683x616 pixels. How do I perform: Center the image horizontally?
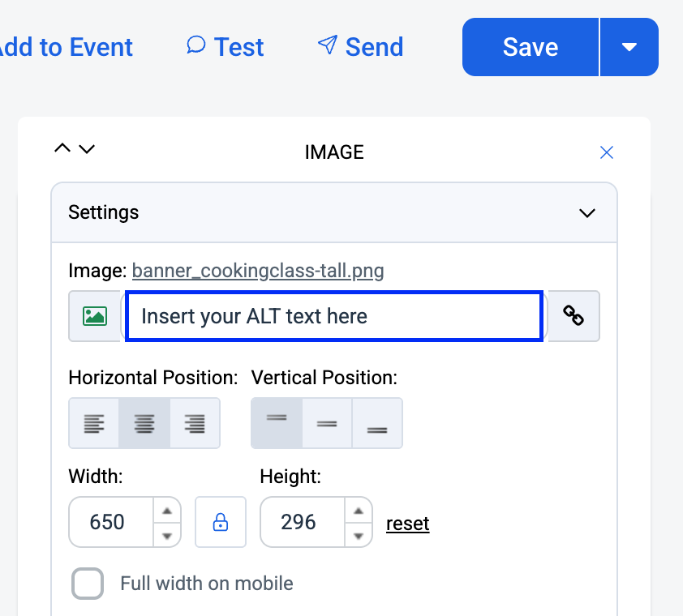point(144,423)
